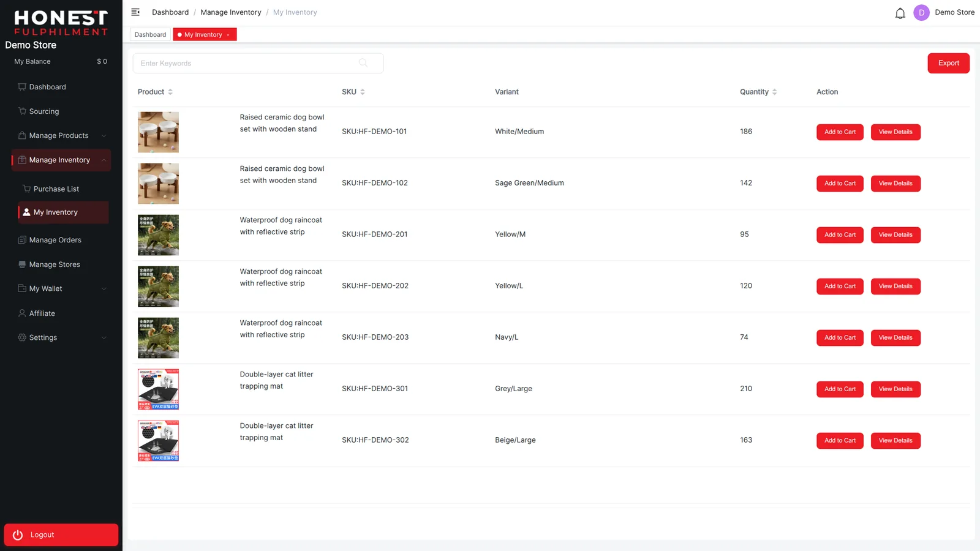Add Yellow/M raincoat to cart
The width and height of the screenshot is (980, 551).
click(840, 235)
